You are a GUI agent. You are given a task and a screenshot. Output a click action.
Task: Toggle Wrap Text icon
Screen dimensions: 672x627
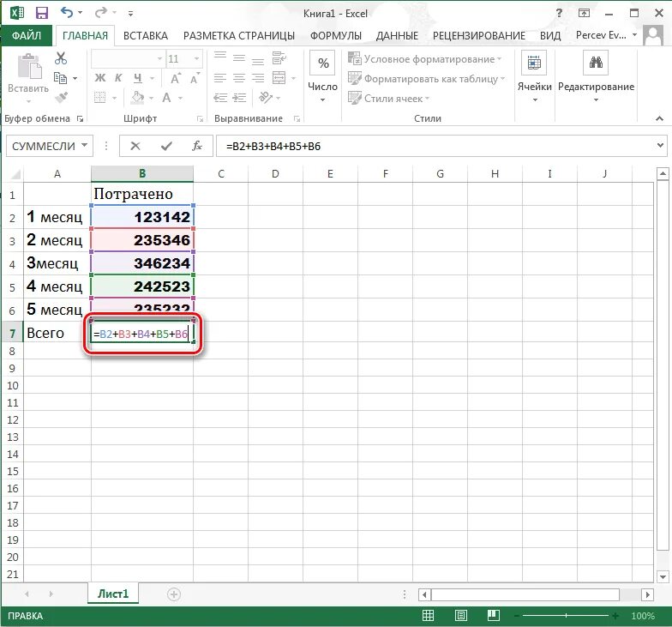pos(279,57)
